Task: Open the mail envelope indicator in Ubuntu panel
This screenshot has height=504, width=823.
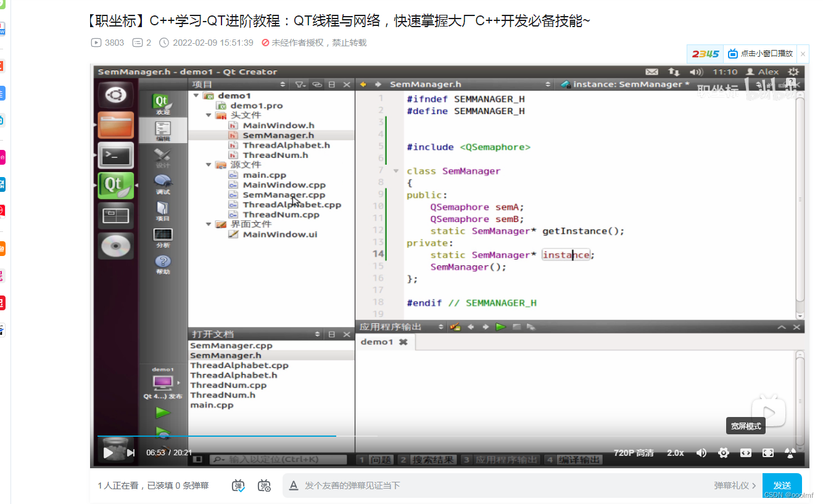Action: click(651, 72)
